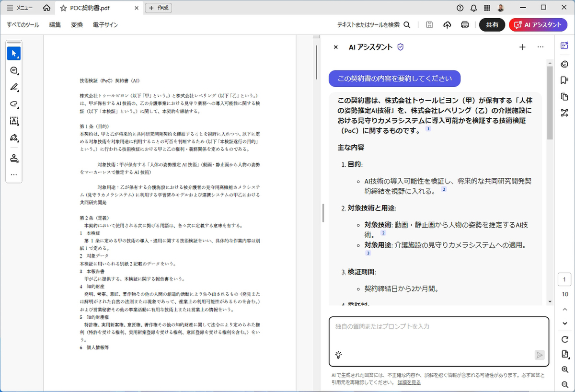575x392 pixels.
Task: Go to next page with down chevron
Action: click(564, 323)
